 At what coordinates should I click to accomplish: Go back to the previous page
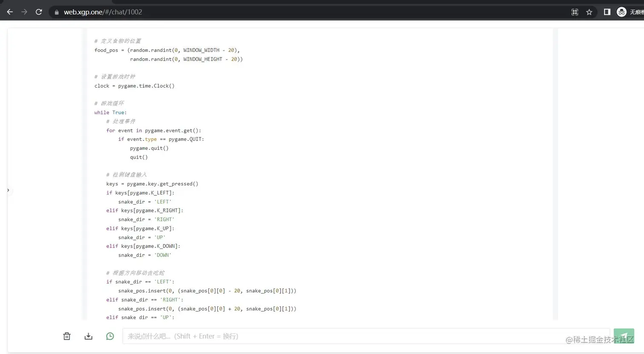10,12
